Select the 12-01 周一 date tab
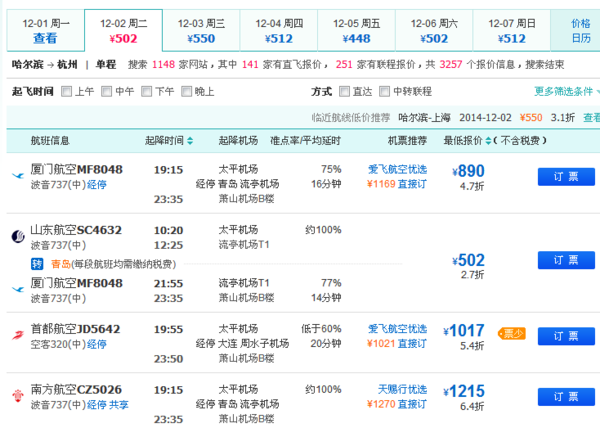This screenshot has height=428, width=600. pyautogui.click(x=46, y=31)
